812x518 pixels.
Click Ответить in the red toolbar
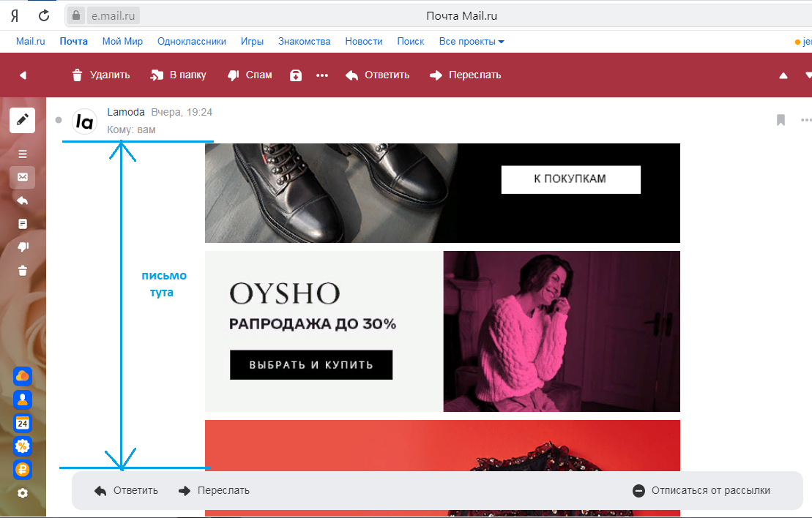click(378, 75)
